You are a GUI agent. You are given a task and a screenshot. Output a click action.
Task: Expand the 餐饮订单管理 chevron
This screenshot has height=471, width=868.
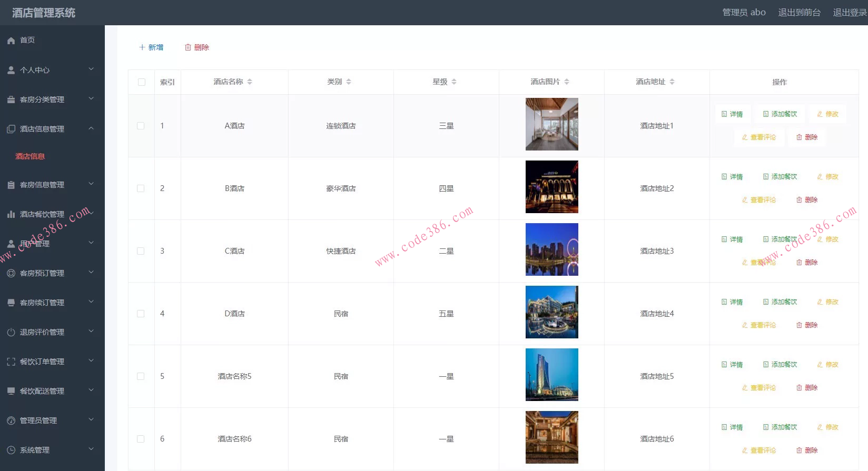coord(91,361)
